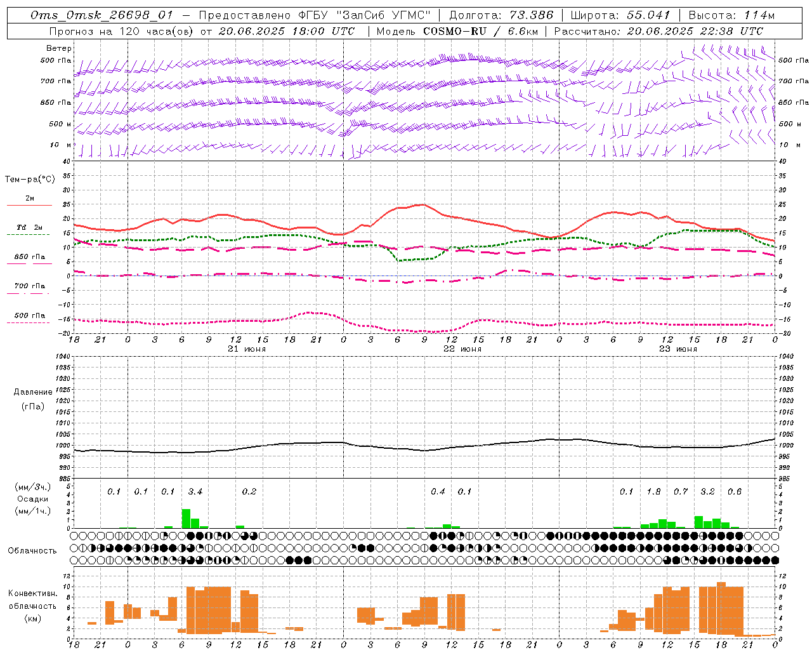Click the Конвективн. label
812x650 pixels.
[x=33, y=594]
